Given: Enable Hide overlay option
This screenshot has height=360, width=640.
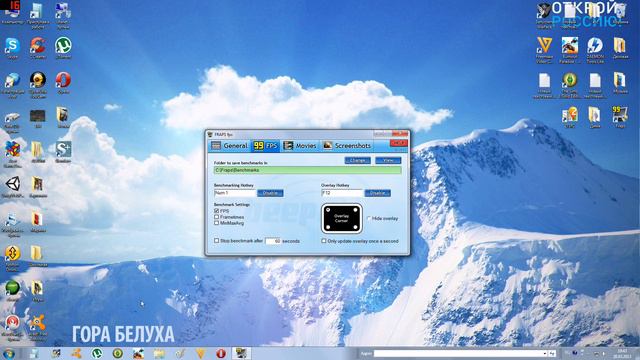Looking at the screenshot, I should (x=369, y=219).
